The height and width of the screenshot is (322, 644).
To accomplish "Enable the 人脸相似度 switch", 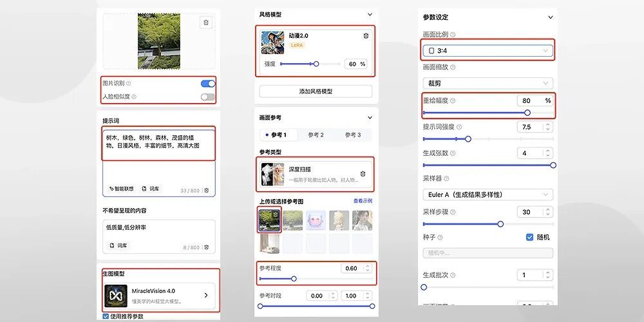I will (207, 97).
